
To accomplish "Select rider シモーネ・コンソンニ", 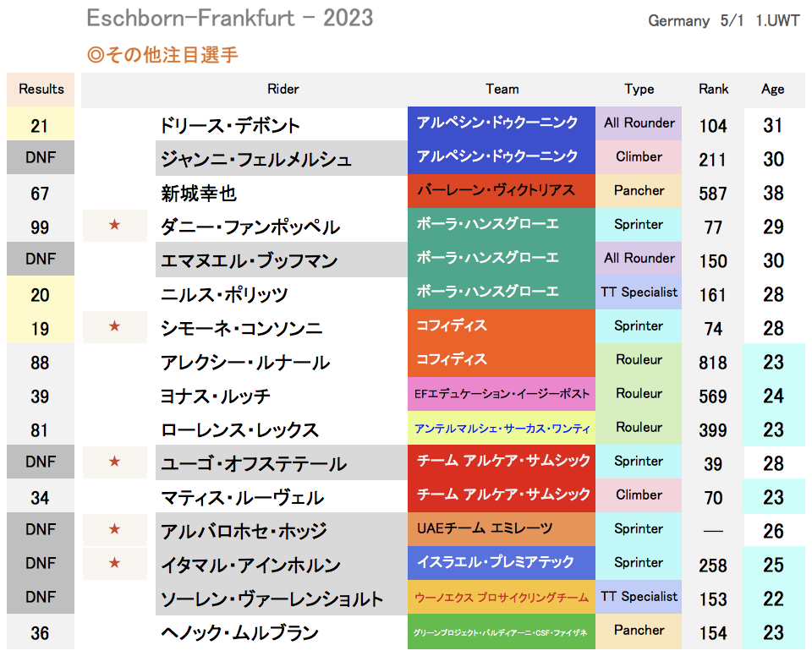I will coord(241,329).
